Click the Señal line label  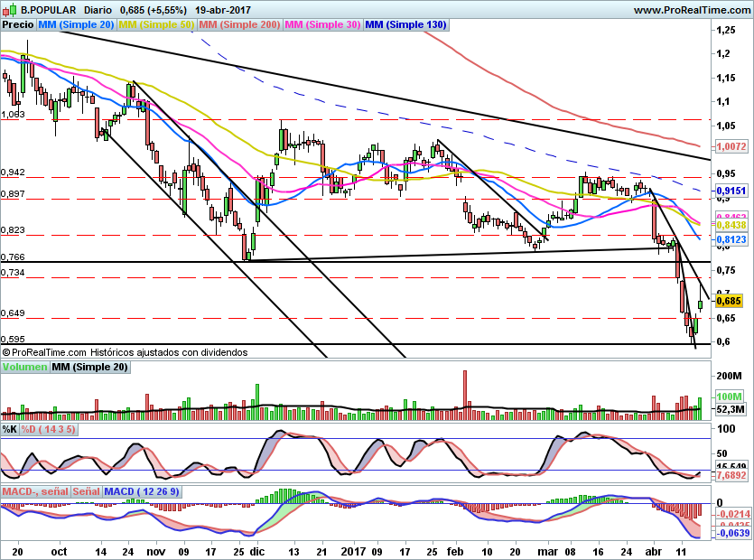point(87,491)
